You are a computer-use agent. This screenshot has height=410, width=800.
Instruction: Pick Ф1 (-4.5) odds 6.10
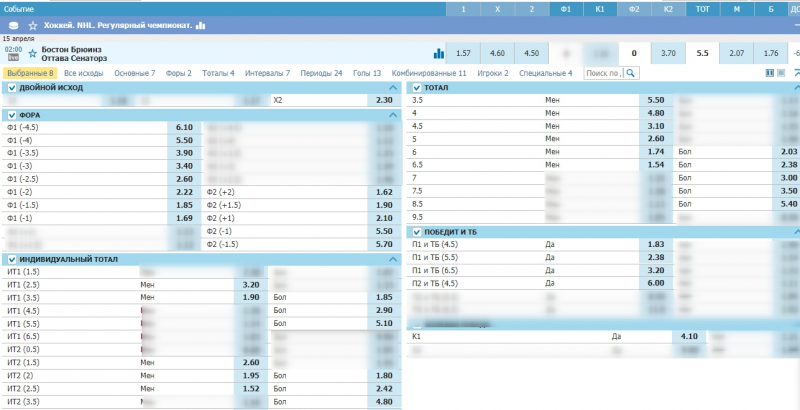pyautogui.click(x=184, y=128)
